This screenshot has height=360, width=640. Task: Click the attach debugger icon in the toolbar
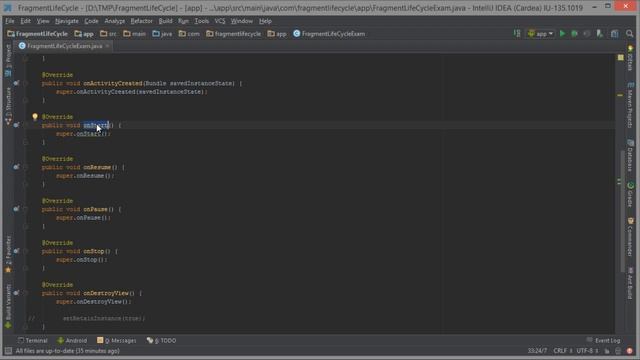pos(600,34)
